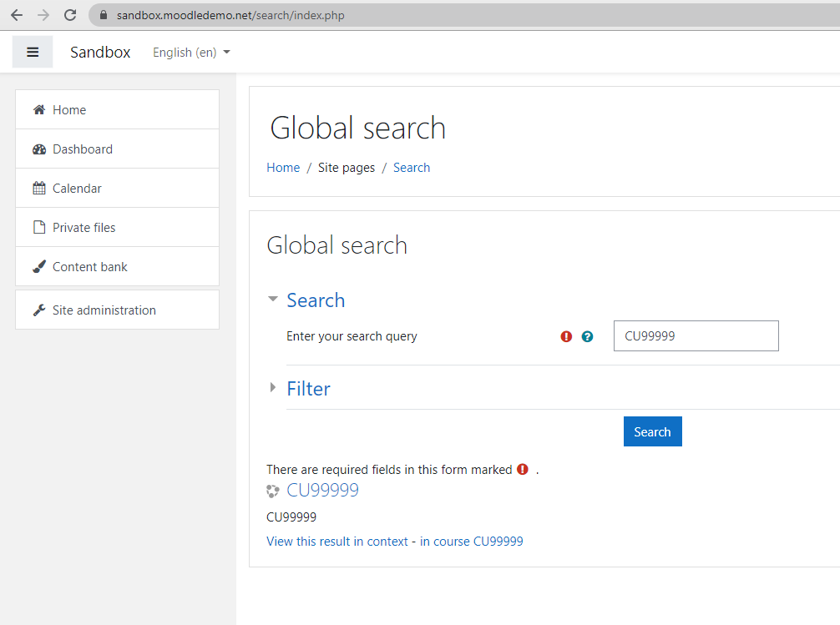Click the Enter your search query label
This screenshot has height=625, width=840.
click(x=352, y=336)
